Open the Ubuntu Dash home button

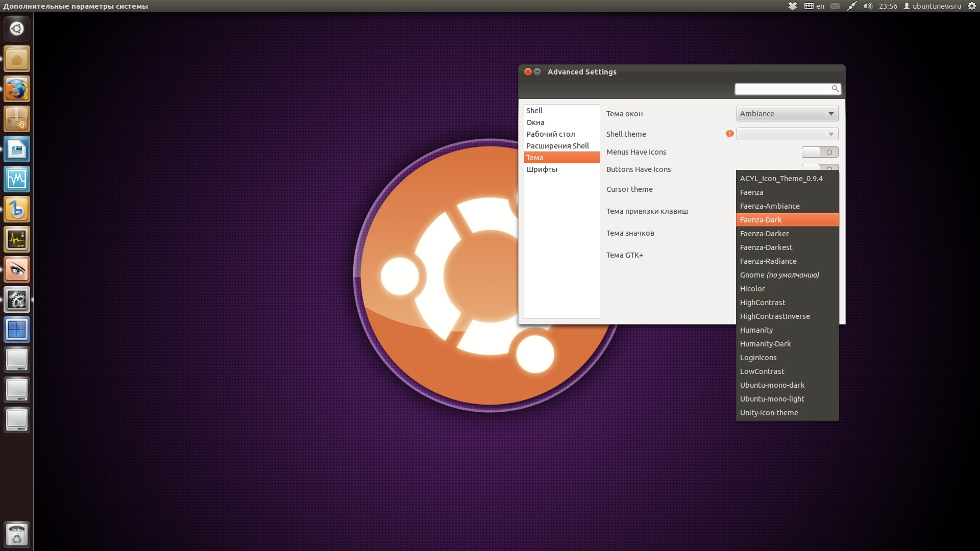[17, 29]
